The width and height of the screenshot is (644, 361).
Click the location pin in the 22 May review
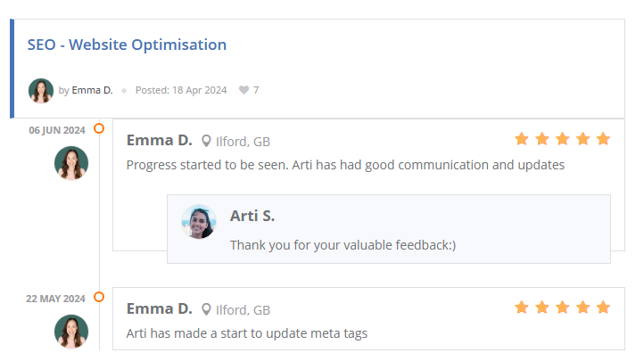[x=207, y=310]
